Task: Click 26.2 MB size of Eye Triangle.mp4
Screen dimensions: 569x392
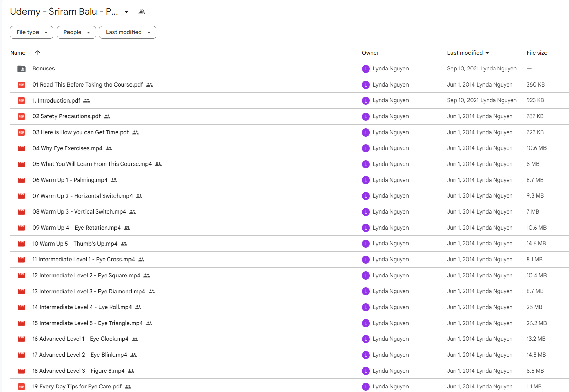Action: coord(537,323)
